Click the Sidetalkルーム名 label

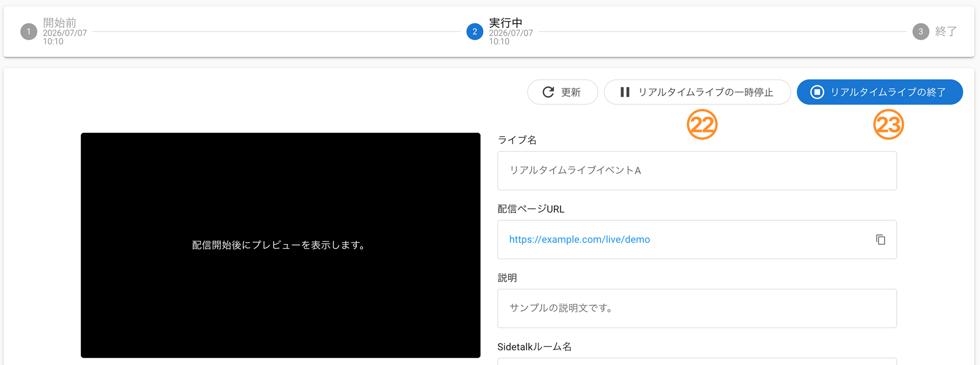click(534, 347)
